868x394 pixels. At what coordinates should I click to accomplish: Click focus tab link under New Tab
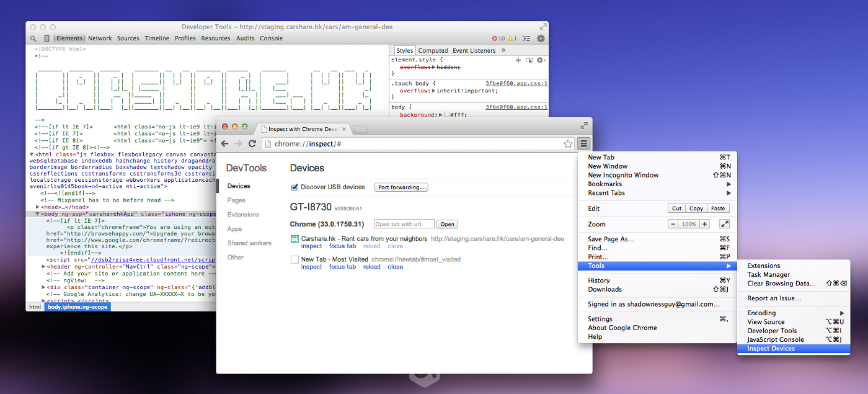coord(342,267)
